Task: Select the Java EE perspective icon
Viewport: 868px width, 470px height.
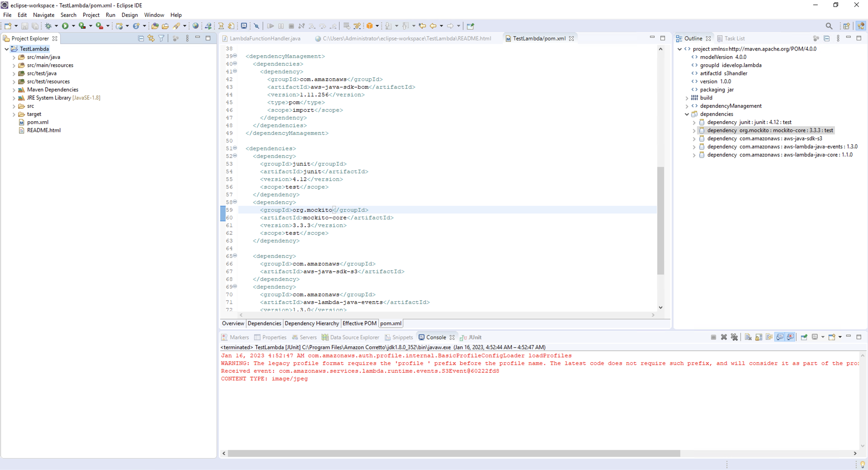Action: 861,26
